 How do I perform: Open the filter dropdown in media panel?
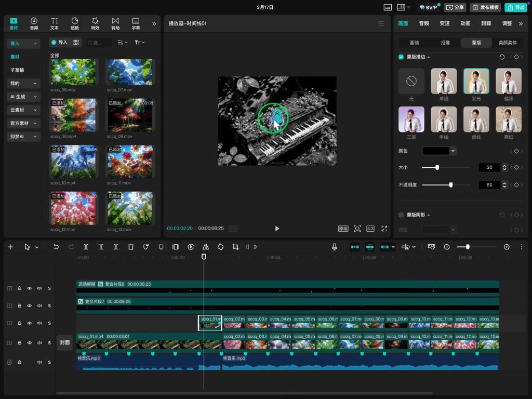139,43
